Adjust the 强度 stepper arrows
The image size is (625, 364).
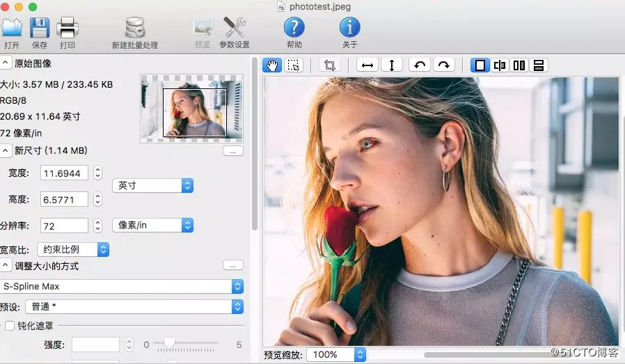pos(129,345)
